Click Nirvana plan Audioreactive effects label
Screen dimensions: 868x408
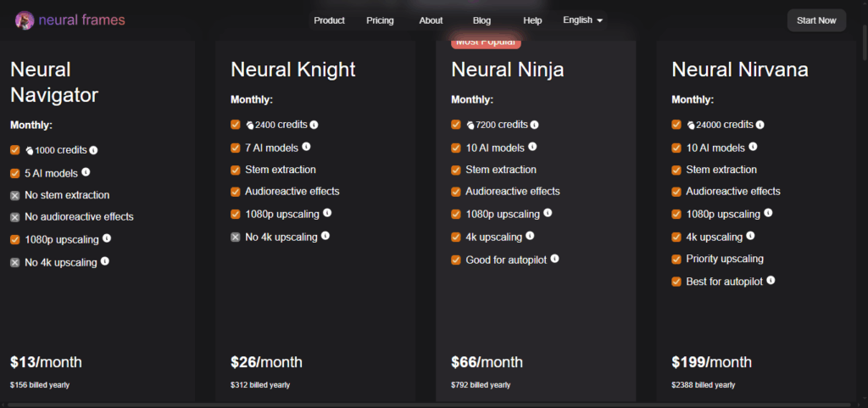[x=733, y=192]
